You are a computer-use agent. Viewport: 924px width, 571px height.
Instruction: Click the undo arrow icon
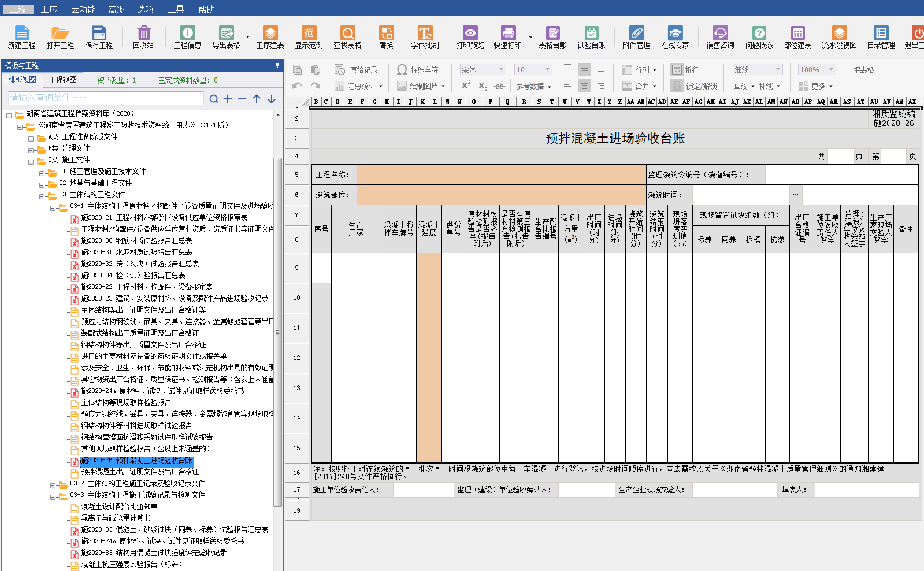(x=298, y=86)
